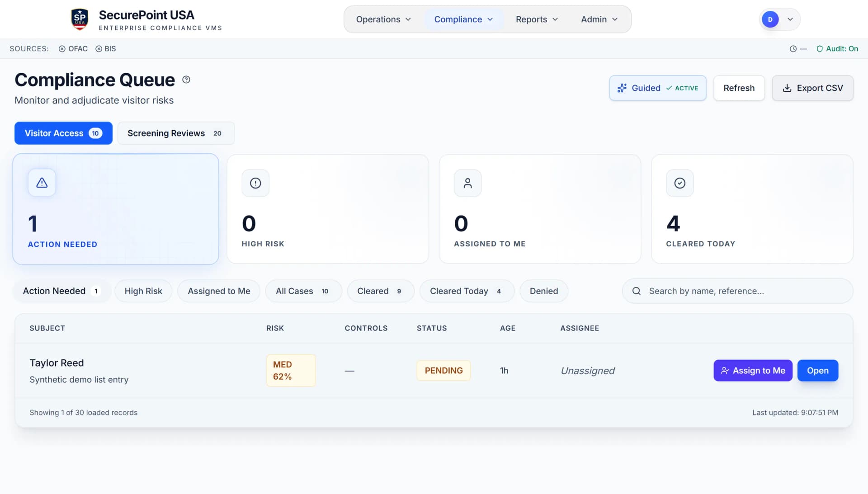This screenshot has width=868, height=494.
Task: Select the Denied filter chip
Action: pyautogui.click(x=544, y=291)
